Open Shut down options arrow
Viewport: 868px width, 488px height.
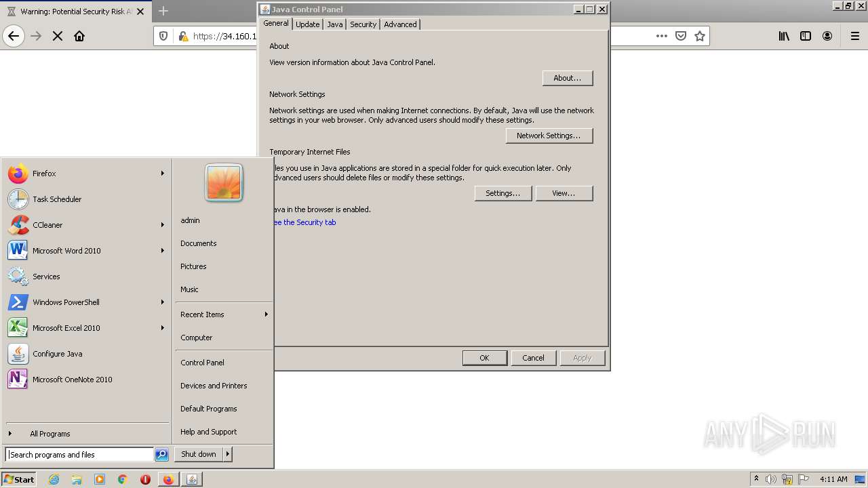(227, 454)
